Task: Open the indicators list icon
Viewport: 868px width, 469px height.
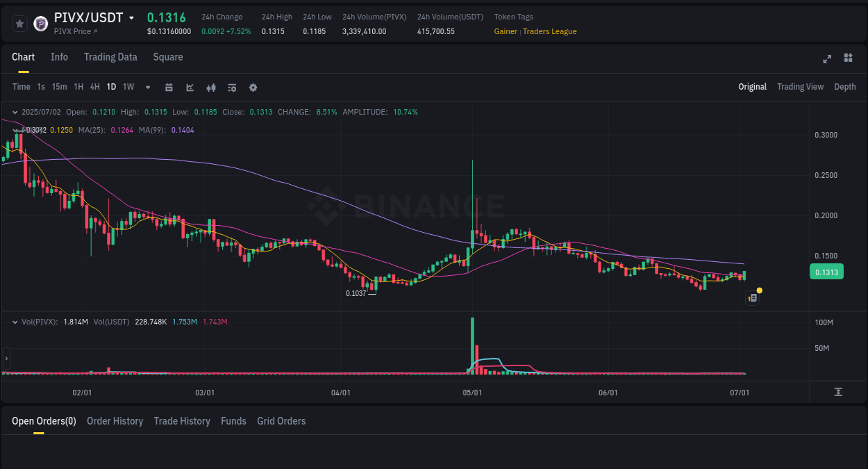Action: coord(231,87)
